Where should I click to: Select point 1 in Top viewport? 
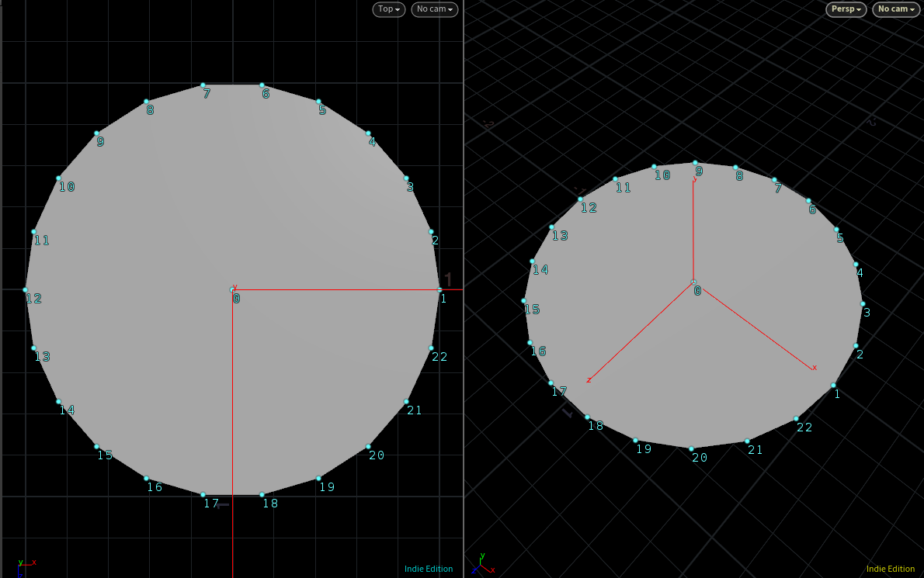click(439, 289)
